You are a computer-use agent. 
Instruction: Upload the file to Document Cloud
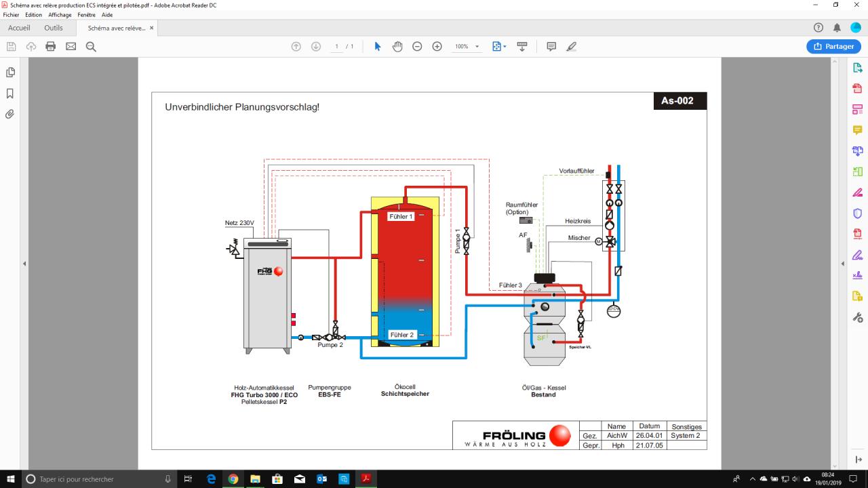click(31, 47)
